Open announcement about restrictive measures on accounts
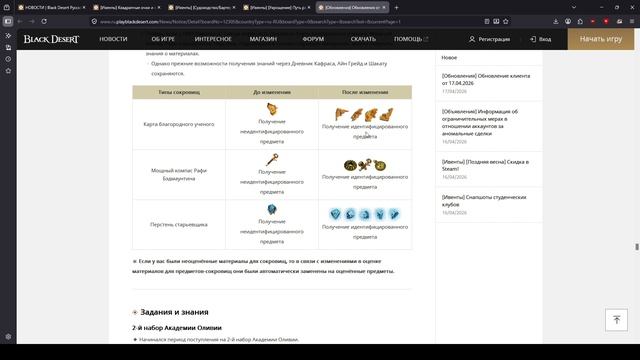The width and height of the screenshot is (640, 360). tap(480, 122)
